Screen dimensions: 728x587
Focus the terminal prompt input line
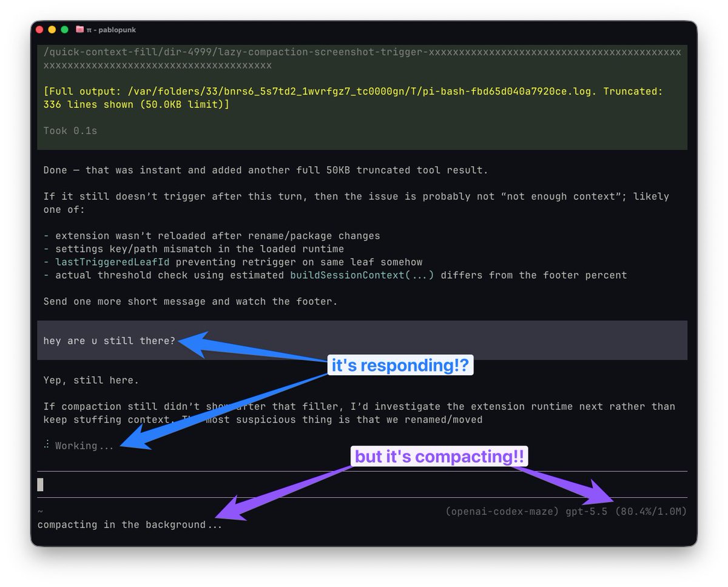click(x=362, y=485)
